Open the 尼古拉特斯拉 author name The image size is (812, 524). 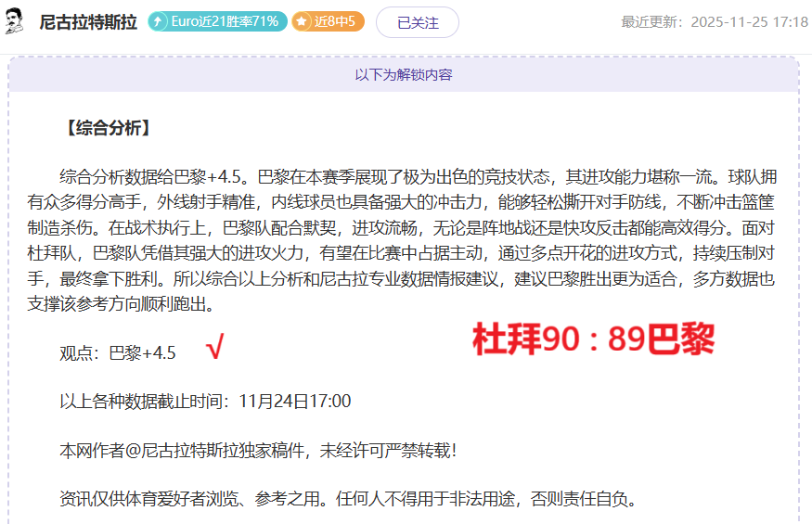88,21
